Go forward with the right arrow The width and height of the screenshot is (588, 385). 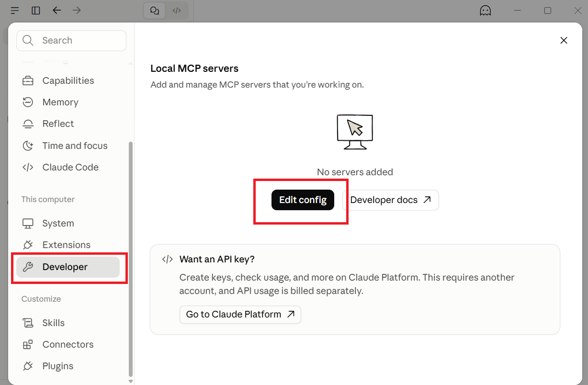(x=77, y=10)
